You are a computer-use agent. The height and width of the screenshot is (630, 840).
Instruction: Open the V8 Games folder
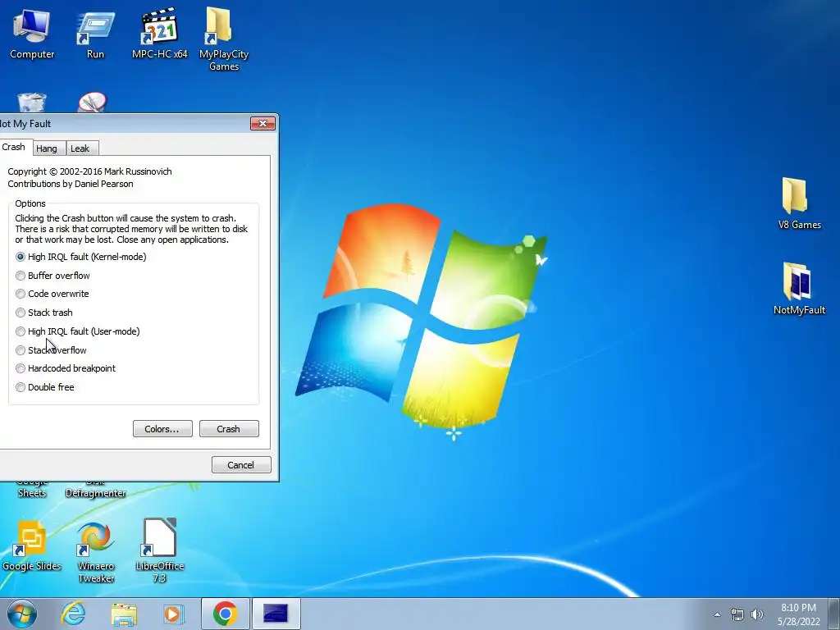(x=799, y=203)
